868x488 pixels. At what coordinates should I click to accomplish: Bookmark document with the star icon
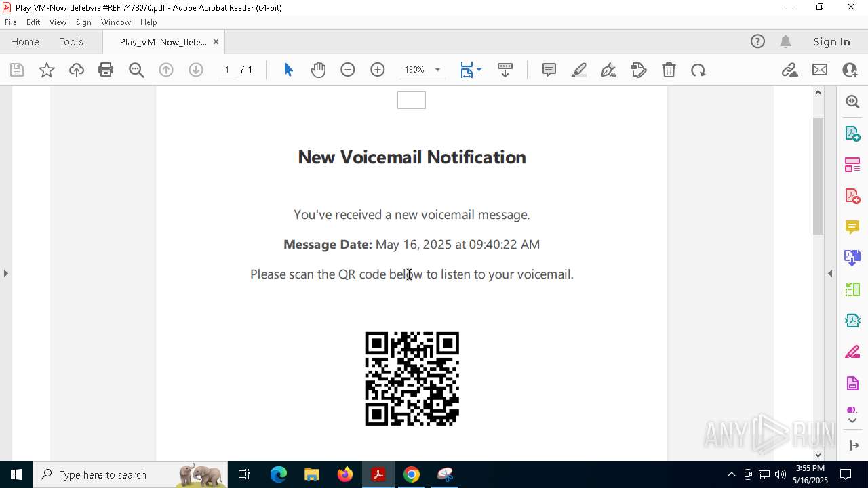pos(47,70)
